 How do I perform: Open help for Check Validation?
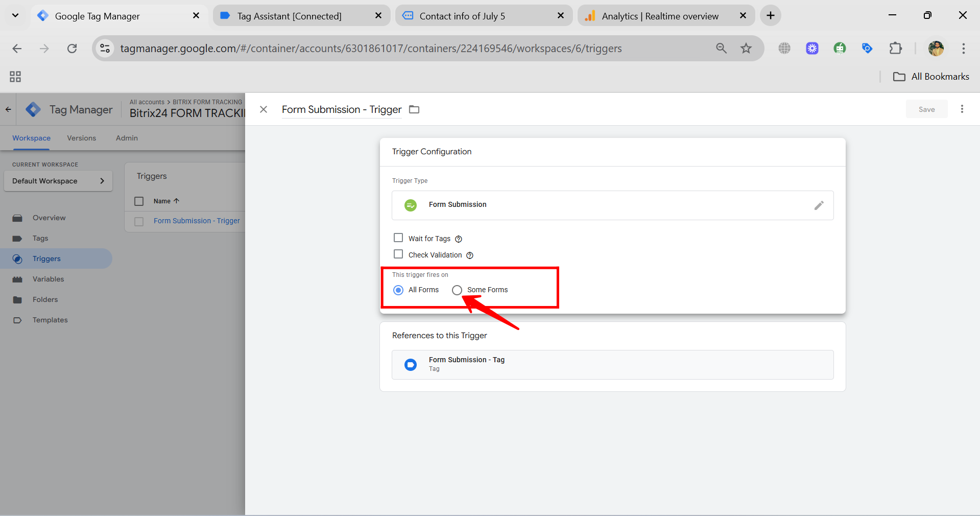pos(470,255)
